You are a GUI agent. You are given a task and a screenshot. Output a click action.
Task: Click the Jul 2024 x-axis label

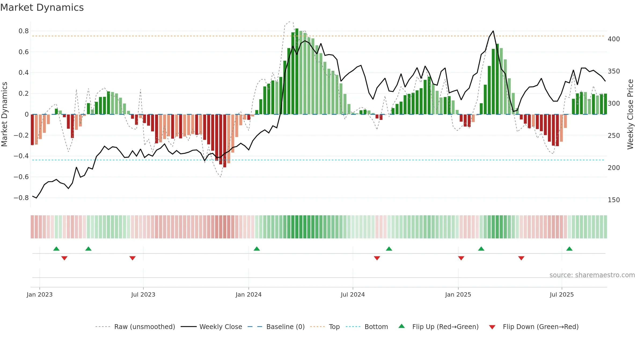tap(353, 294)
